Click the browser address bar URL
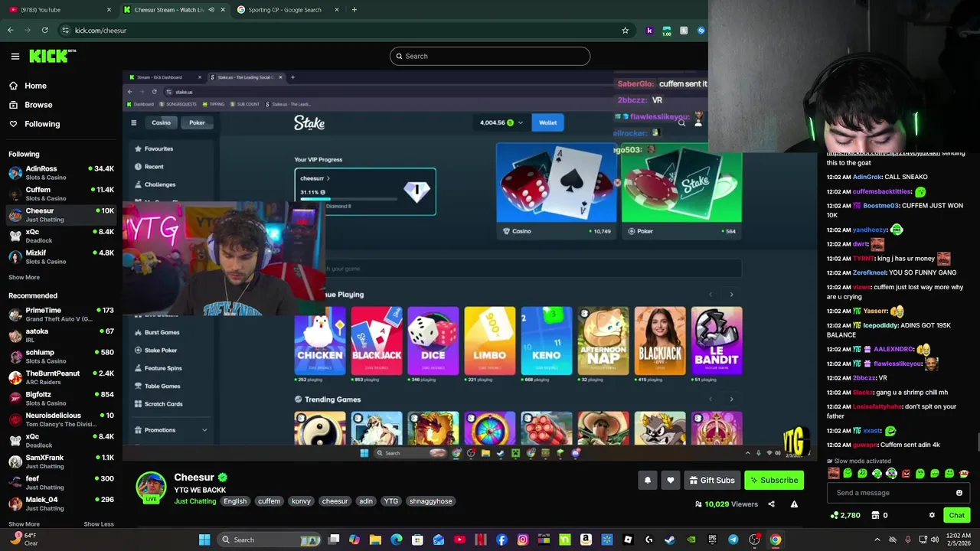Viewport: 980px width, 551px height. [100, 31]
